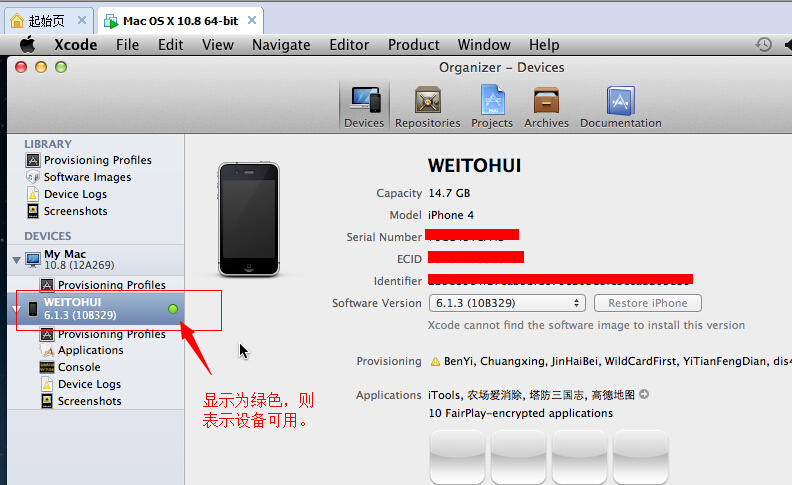The image size is (792, 485).
Task: Click the Restore iPhone button
Action: [648, 303]
